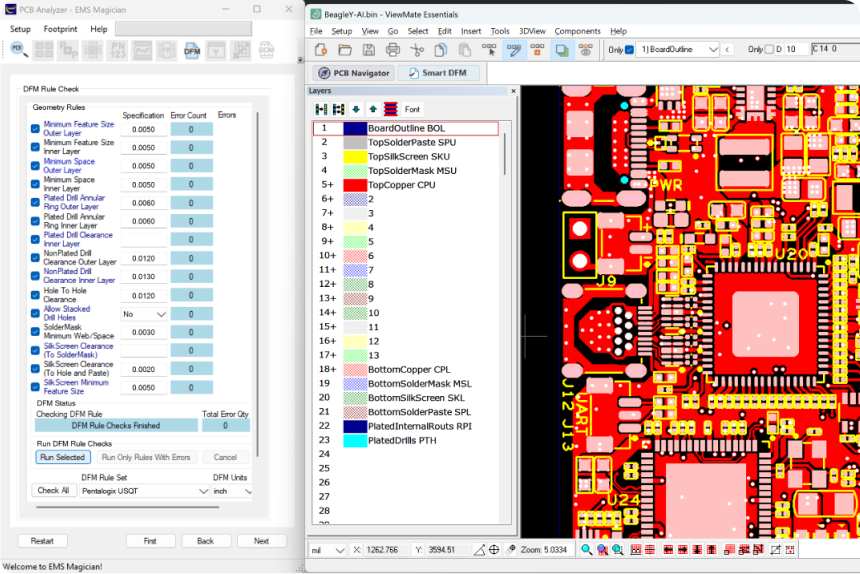Open the 1) BoardOutline layer dropdown
This screenshot has width=860, height=574.
[679, 49]
